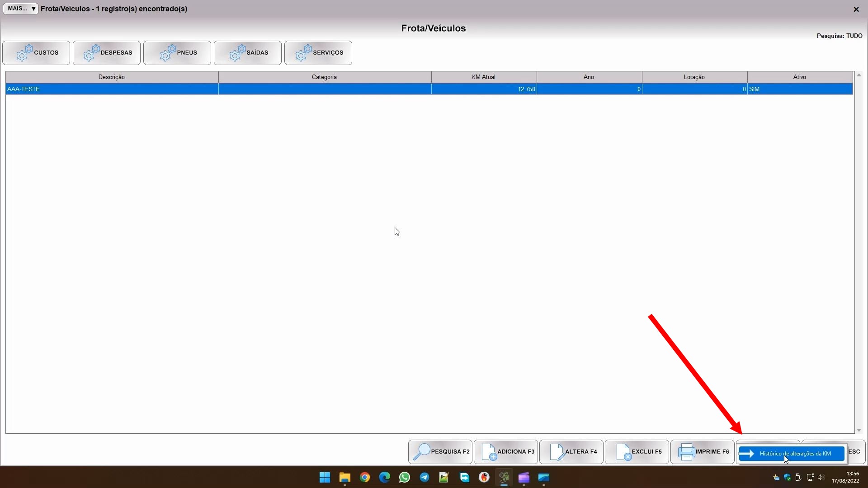Image resolution: width=868 pixels, height=488 pixels.
Task: Click the ALTERA F4 edit button
Action: (571, 452)
